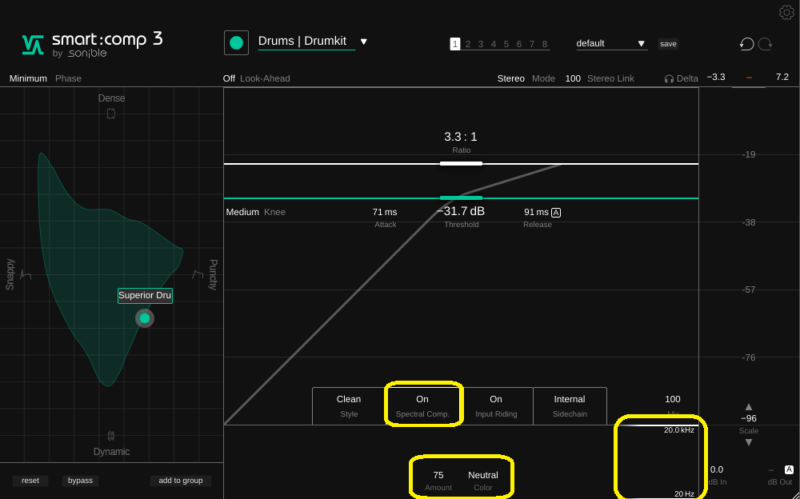Enable Delta headphone listening
The height and width of the screenshot is (499, 800).
tap(681, 78)
